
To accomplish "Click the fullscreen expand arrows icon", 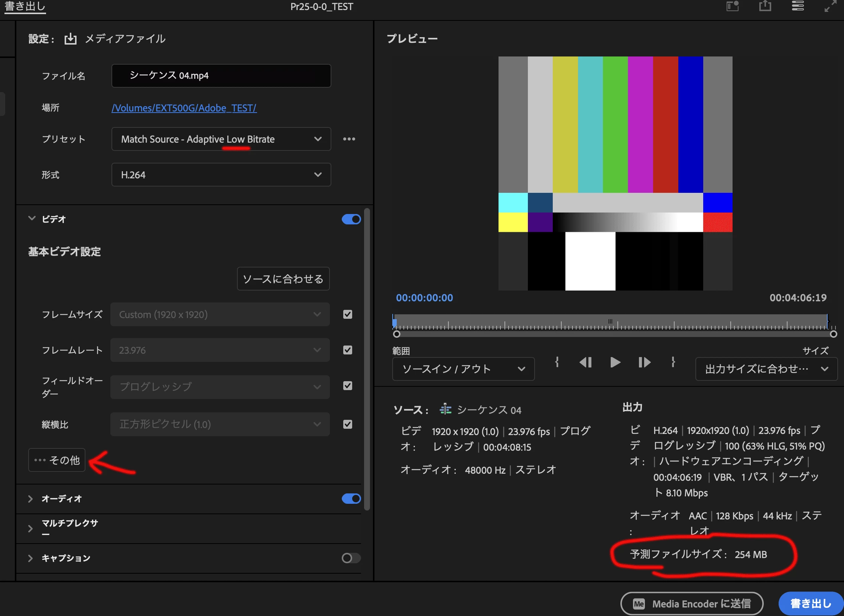I will pos(830,6).
